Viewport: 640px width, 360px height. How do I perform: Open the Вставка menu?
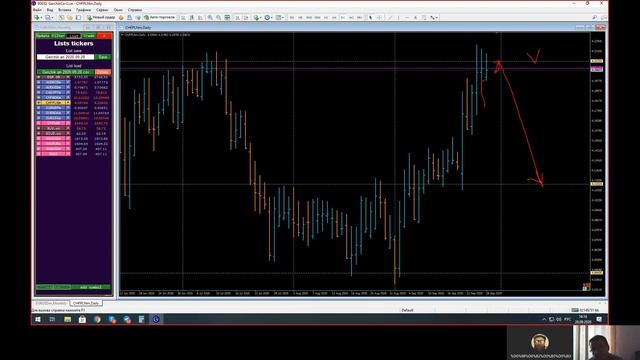point(64,9)
